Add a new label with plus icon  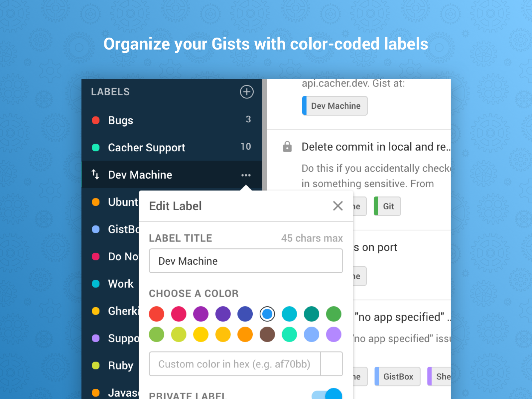[x=247, y=92]
